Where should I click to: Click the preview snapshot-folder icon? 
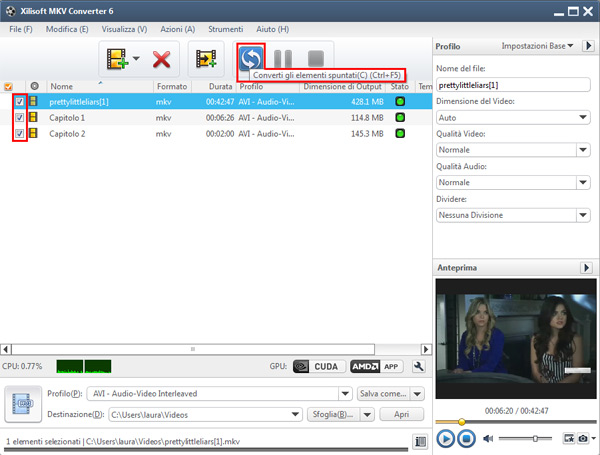pyautogui.click(x=569, y=438)
